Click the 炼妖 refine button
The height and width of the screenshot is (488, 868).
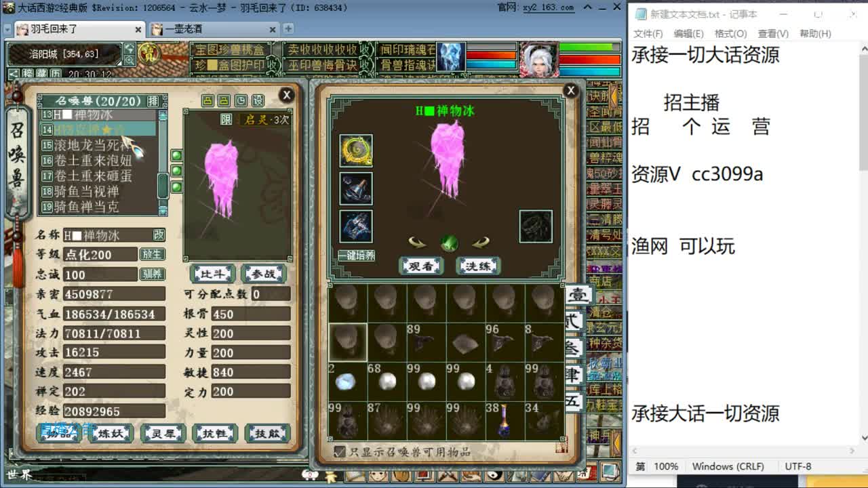(x=111, y=433)
